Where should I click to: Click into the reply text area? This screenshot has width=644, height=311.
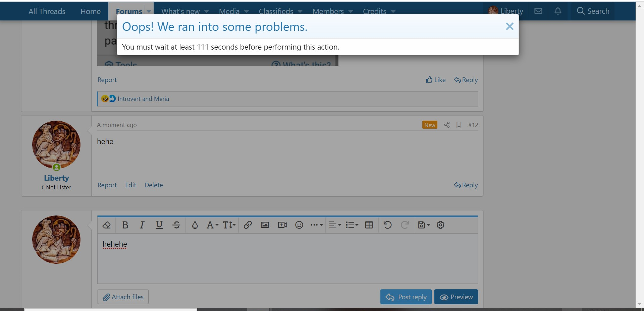pyautogui.click(x=287, y=261)
